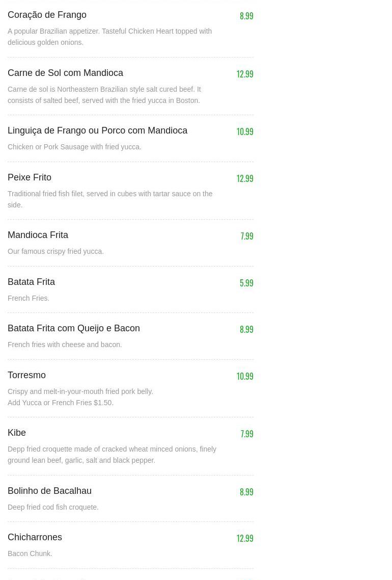Click the 5.99 price of Batata Frita
This screenshot has height=580, width=392.
pos(246,283)
